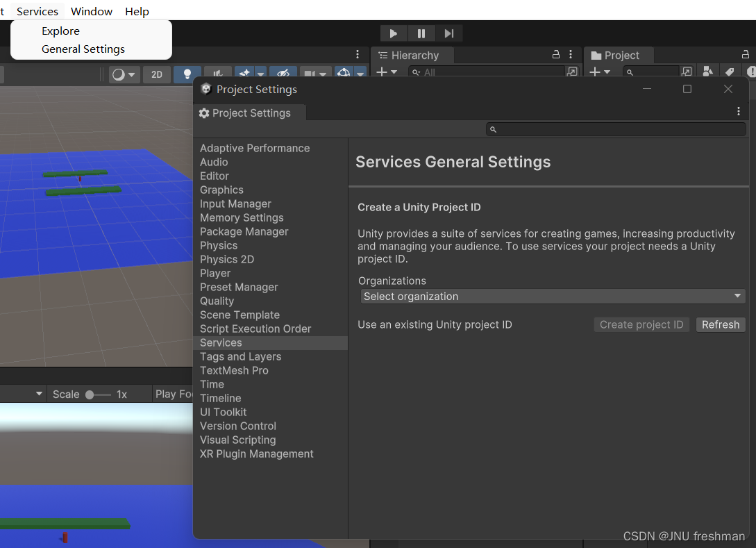Select Editor settings category

(215, 176)
